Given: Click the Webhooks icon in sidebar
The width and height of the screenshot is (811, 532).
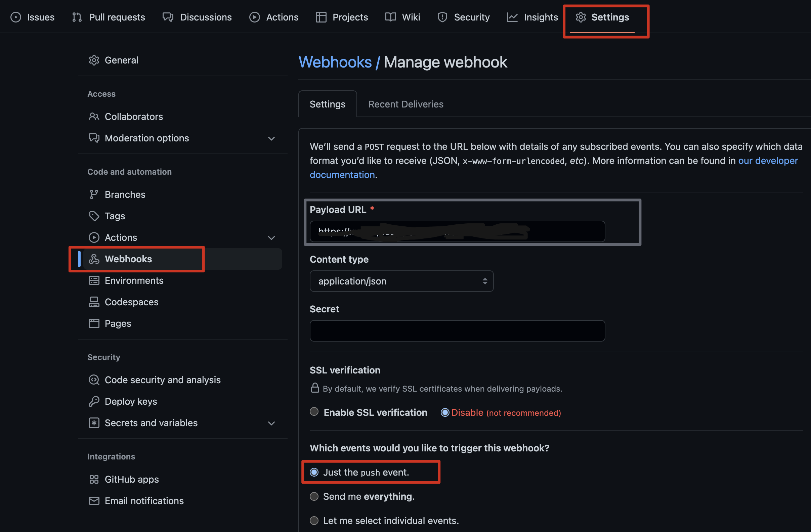Looking at the screenshot, I should pos(94,259).
